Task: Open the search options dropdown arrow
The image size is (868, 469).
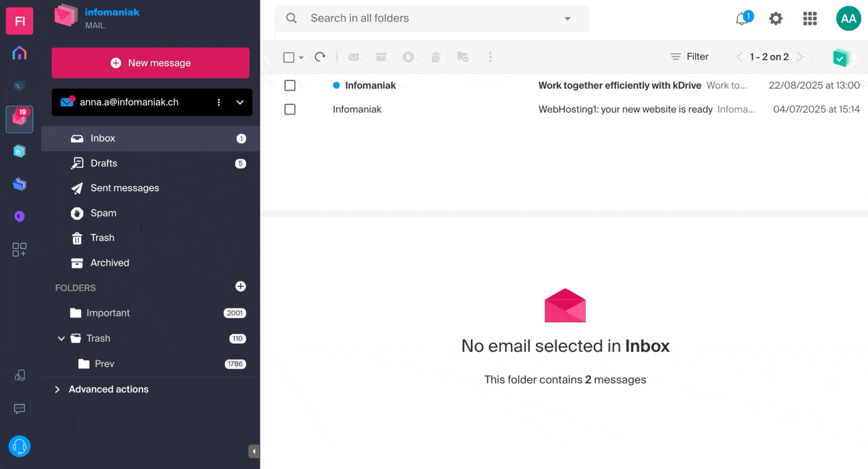Action: (568, 19)
